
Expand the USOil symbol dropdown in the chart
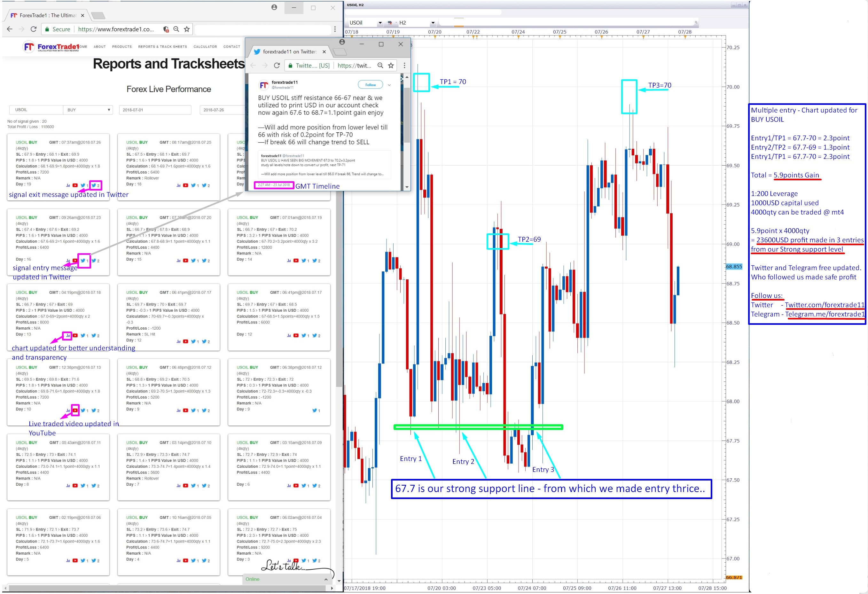tap(380, 23)
